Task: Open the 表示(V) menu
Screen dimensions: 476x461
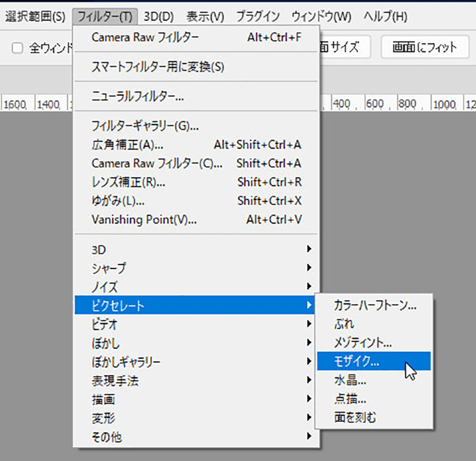Action: (x=205, y=16)
